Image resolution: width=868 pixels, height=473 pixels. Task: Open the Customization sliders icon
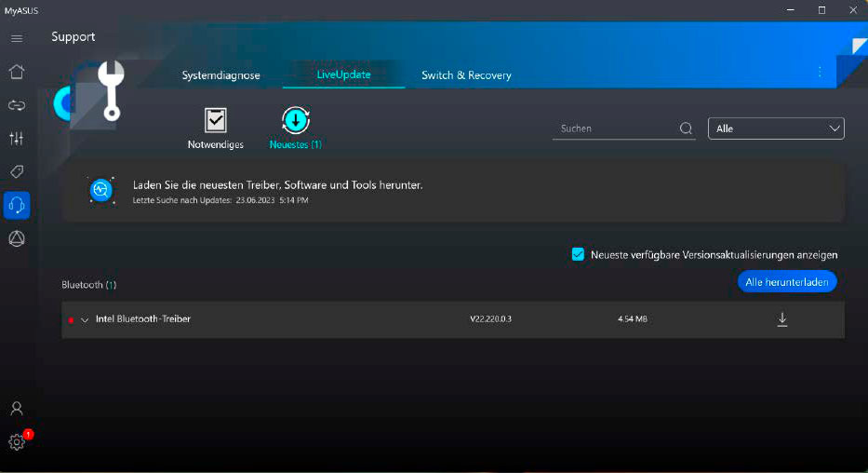tap(17, 139)
